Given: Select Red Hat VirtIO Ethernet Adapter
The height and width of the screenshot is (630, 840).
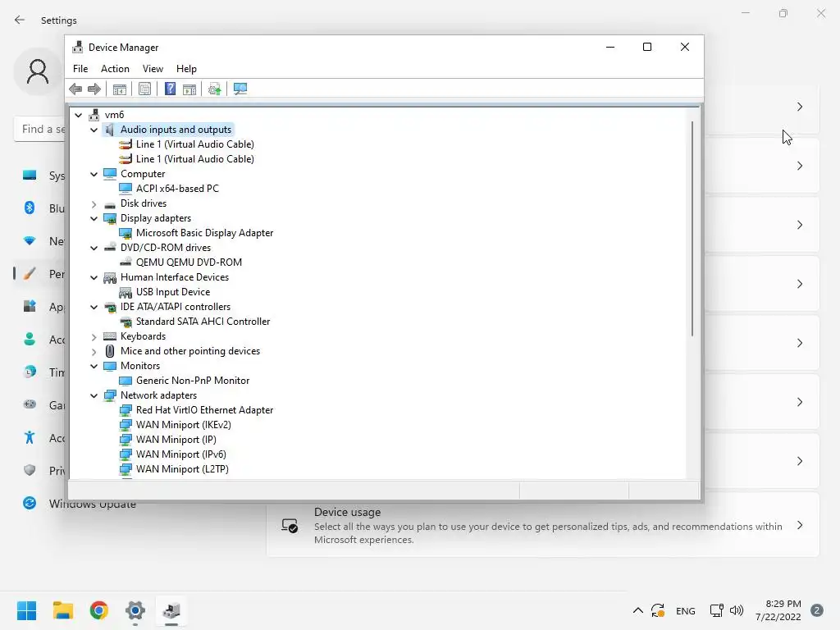Looking at the screenshot, I should coord(204,410).
